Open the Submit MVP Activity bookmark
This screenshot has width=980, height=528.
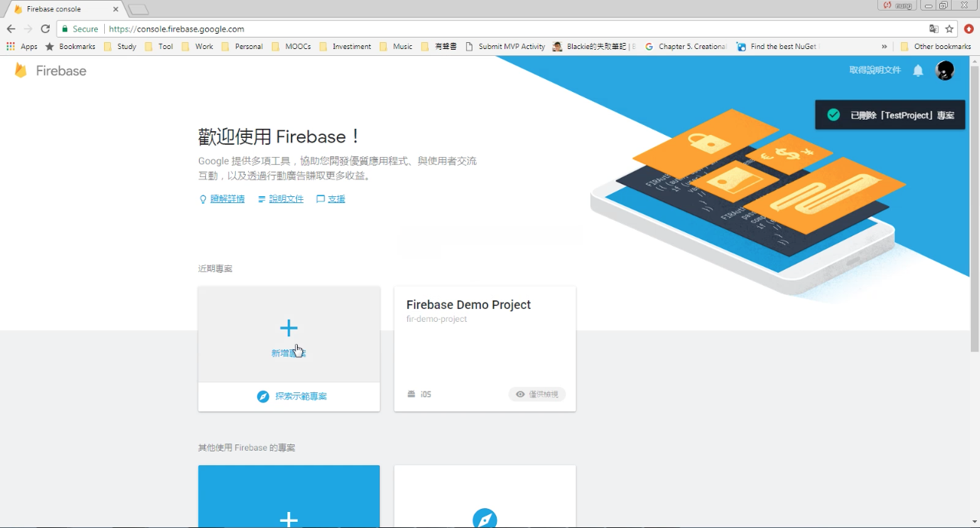(x=505, y=47)
